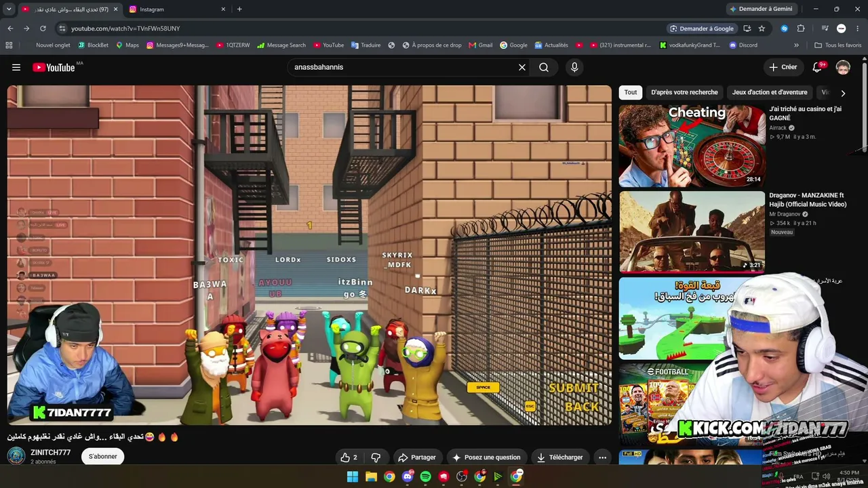This screenshot has height=488, width=868.
Task: Open Posez une question assistant
Action: (486, 457)
